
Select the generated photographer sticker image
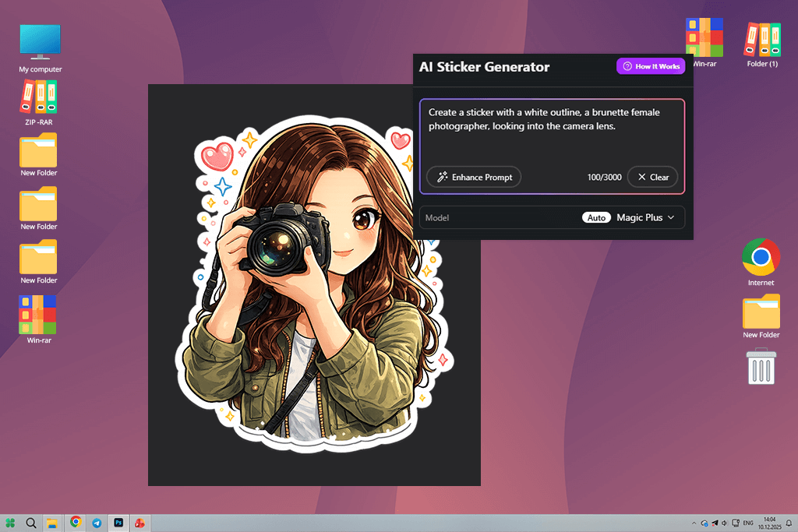pos(315,285)
